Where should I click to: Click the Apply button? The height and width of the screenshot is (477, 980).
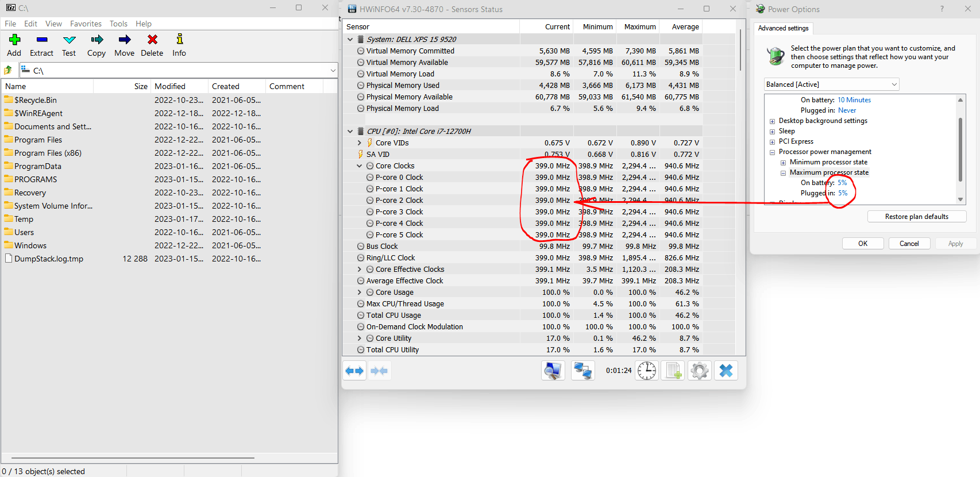point(955,244)
